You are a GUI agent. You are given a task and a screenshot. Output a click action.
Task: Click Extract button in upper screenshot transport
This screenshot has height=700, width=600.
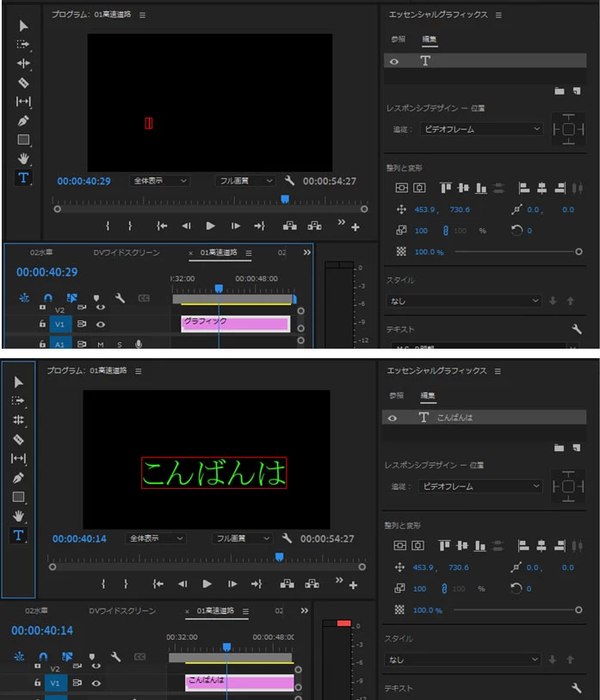point(314,226)
